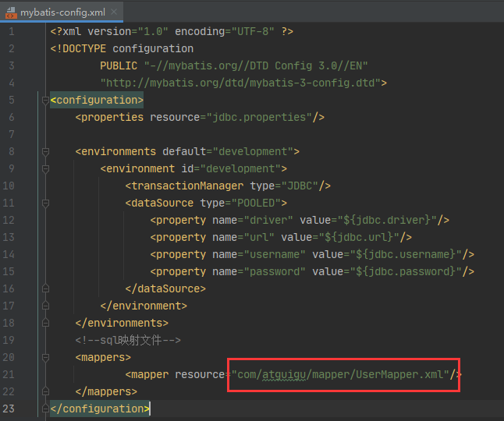Place cursor on transactionManager JDBC type value

(x=300, y=186)
